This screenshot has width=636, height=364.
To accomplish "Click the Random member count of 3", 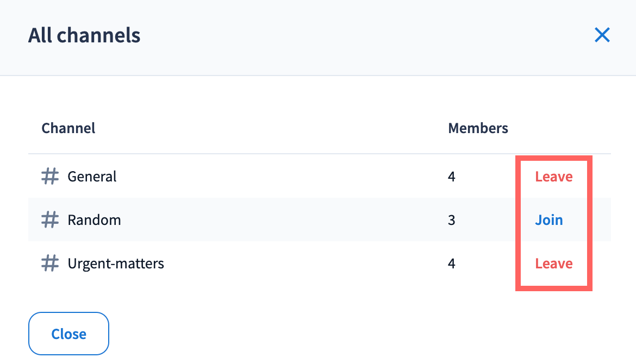I will coord(452,220).
